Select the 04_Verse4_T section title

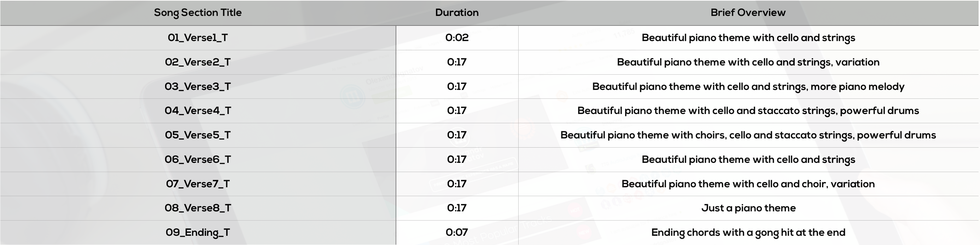(198, 110)
